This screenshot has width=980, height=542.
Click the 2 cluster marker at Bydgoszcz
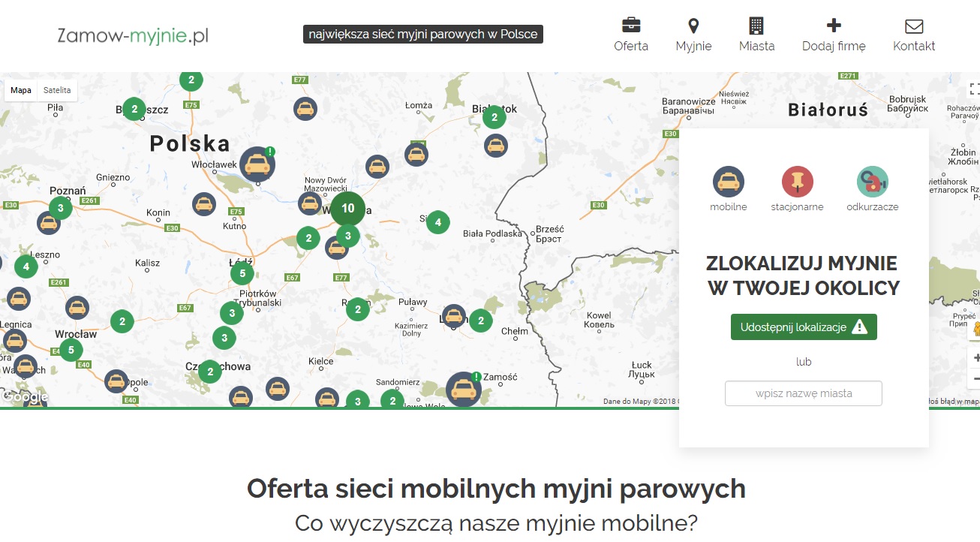(x=134, y=110)
